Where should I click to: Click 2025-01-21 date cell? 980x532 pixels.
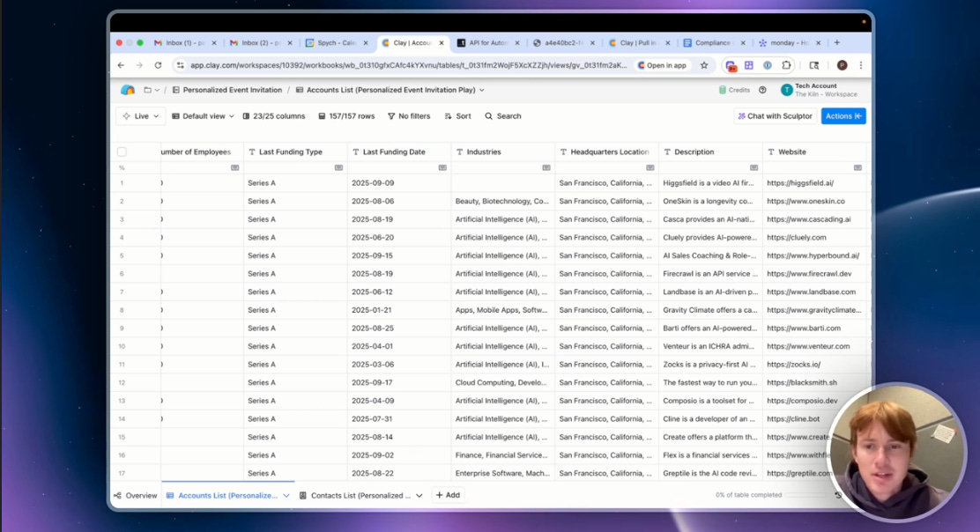point(398,310)
